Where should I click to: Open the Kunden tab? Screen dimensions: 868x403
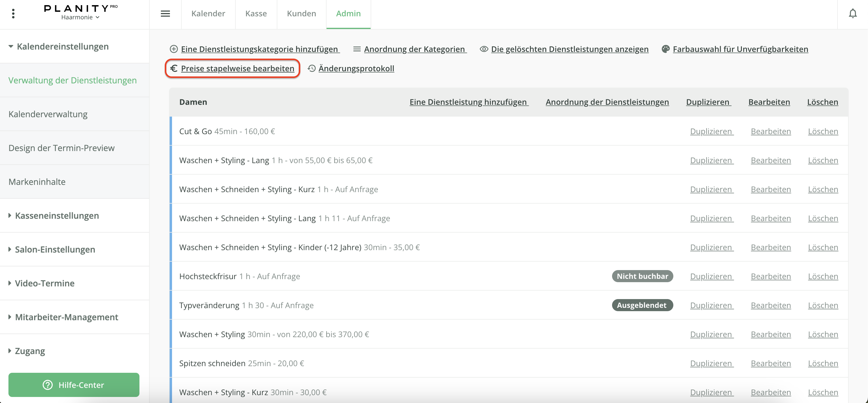[301, 14]
